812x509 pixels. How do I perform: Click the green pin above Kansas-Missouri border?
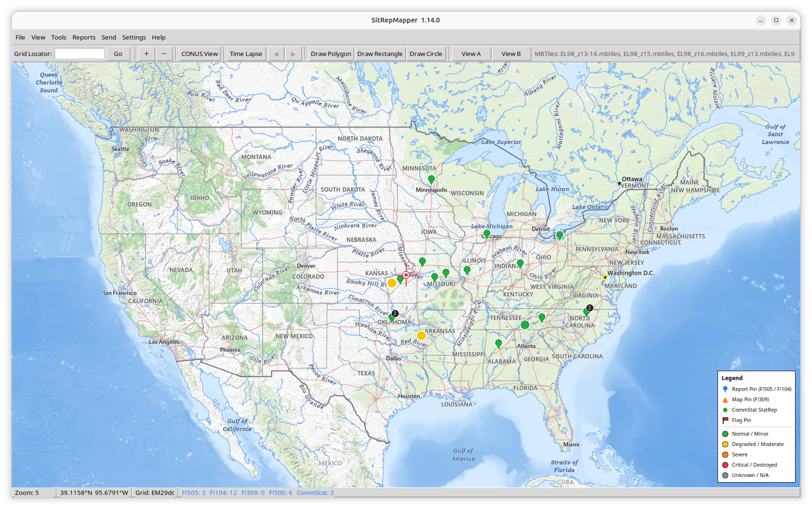[x=422, y=262]
